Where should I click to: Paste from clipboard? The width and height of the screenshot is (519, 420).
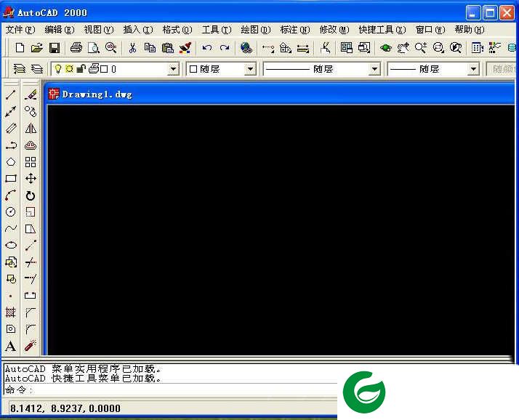tap(167, 48)
